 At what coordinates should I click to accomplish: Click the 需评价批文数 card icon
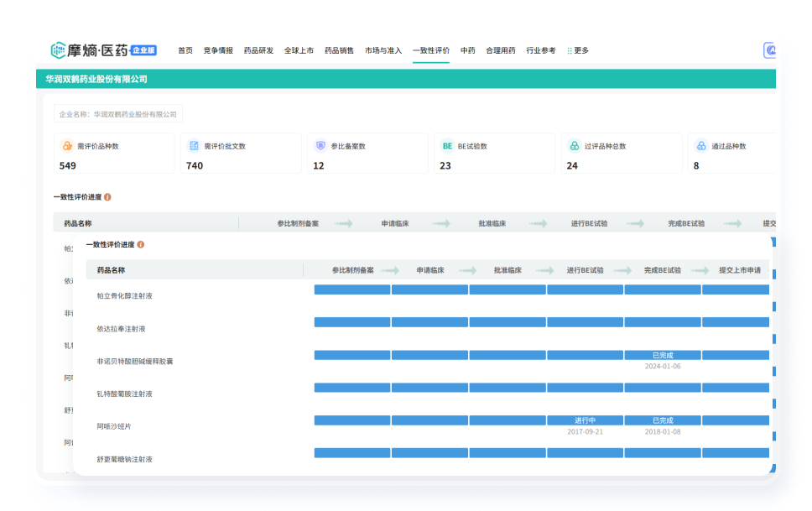pos(194,146)
